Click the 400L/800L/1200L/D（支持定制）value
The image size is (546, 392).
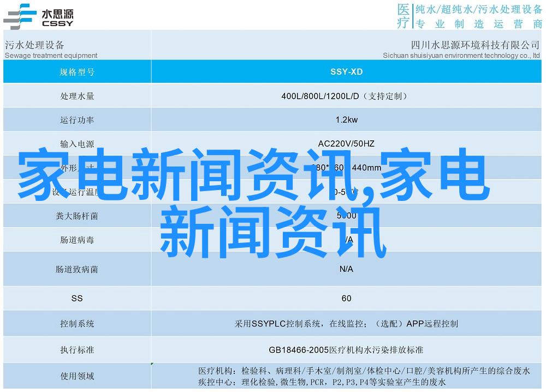(x=344, y=96)
